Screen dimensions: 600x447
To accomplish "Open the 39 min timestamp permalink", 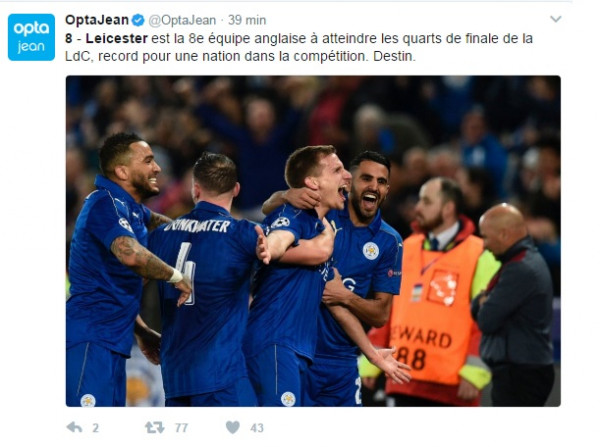I will (x=247, y=20).
